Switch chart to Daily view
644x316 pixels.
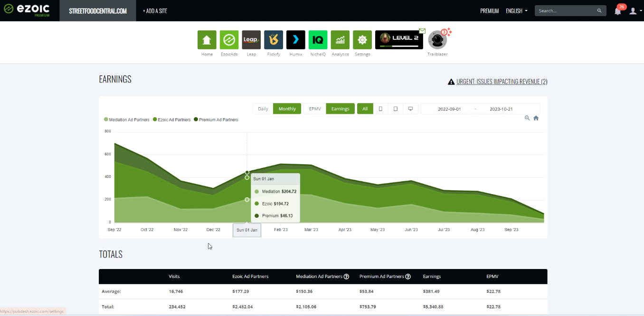click(263, 109)
